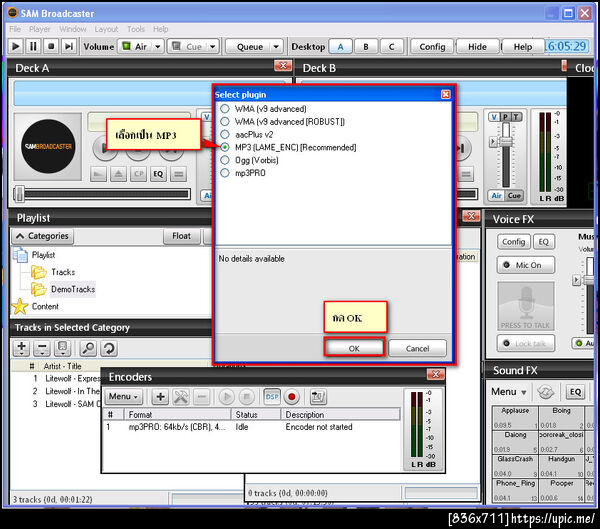Click the encoder configure tools icon
Viewport: 600px width, 529px height.
[x=181, y=397]
